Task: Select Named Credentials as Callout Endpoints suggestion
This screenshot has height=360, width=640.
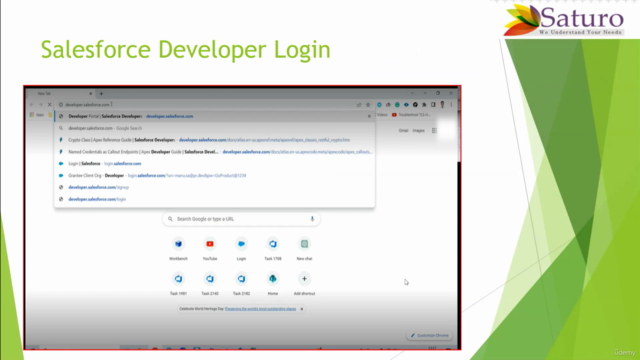Action: click(215, 152)
